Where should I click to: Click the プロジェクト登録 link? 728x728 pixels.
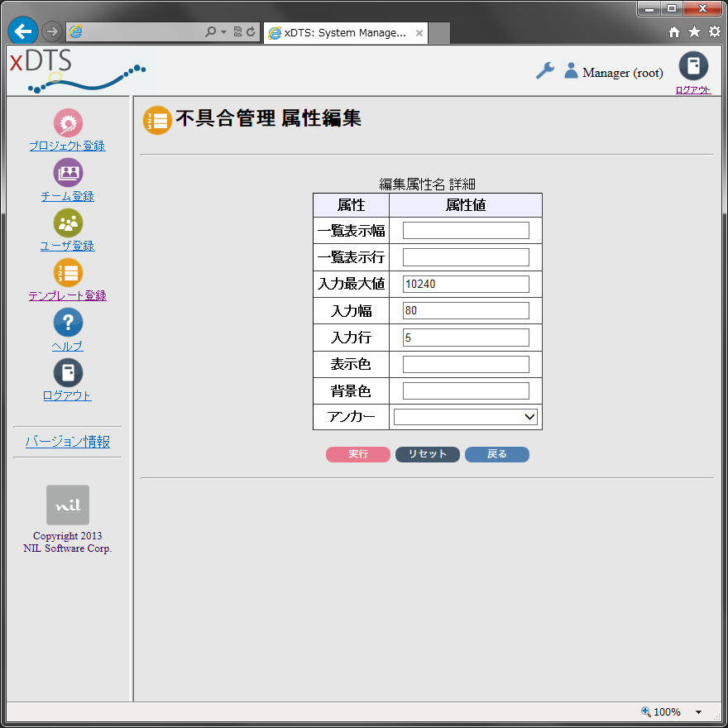tap(67, 146)
